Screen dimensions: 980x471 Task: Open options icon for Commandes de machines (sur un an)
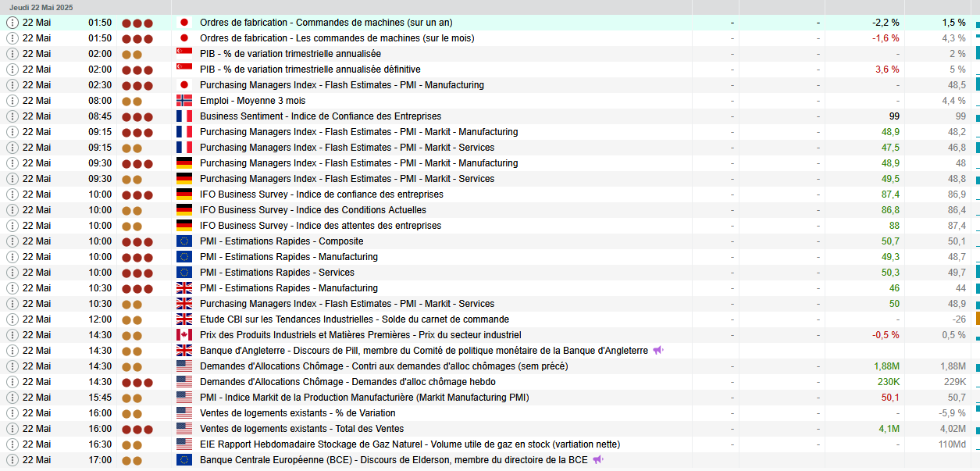[12, 23]
